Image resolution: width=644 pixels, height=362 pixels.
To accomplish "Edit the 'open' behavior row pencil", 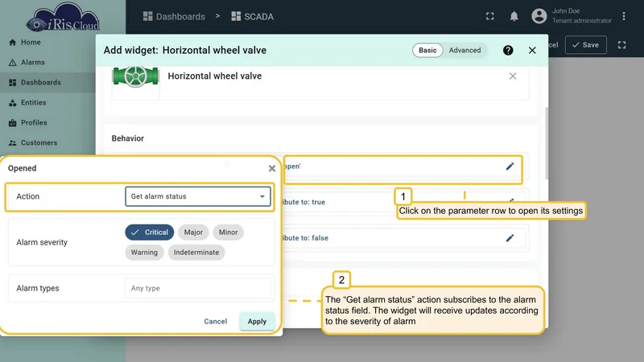I will 510,167.
